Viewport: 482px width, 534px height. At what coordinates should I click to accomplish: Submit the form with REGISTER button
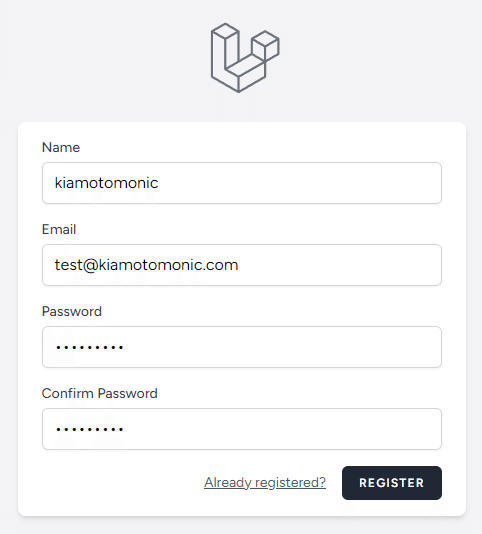point(392,483)
